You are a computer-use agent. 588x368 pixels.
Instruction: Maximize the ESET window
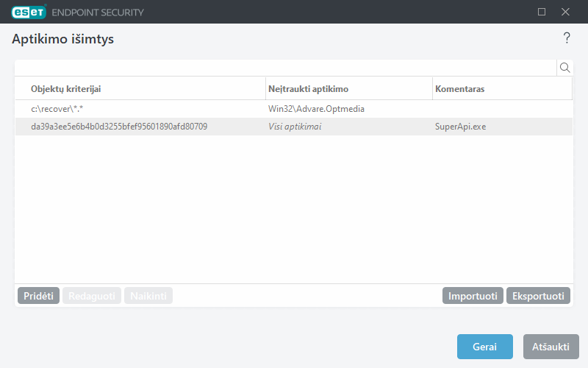click(542, 12)
